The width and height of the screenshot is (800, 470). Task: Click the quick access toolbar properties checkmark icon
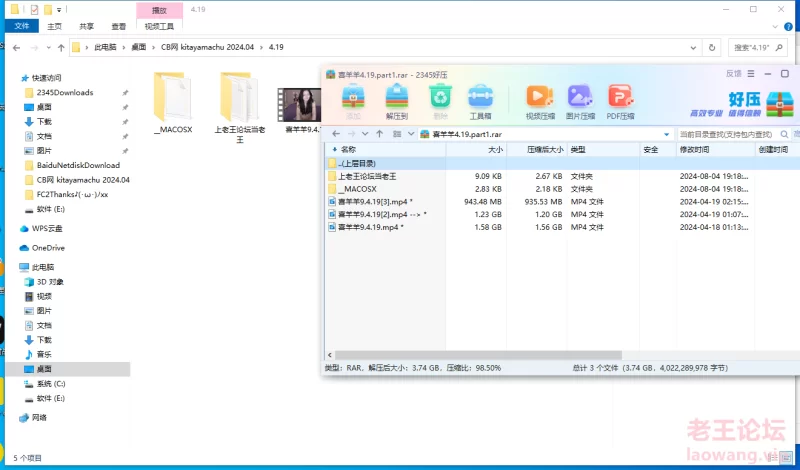[x=34, y=9]
